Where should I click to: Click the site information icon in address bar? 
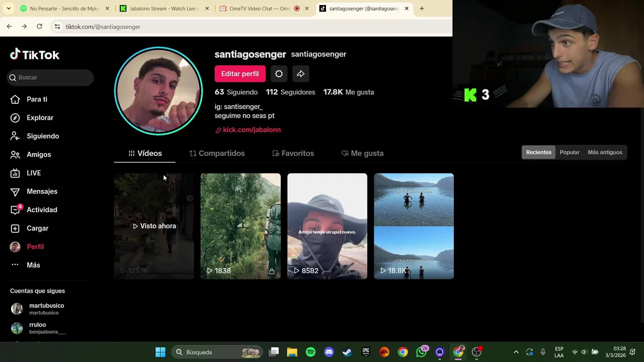[x=57, y=27]
